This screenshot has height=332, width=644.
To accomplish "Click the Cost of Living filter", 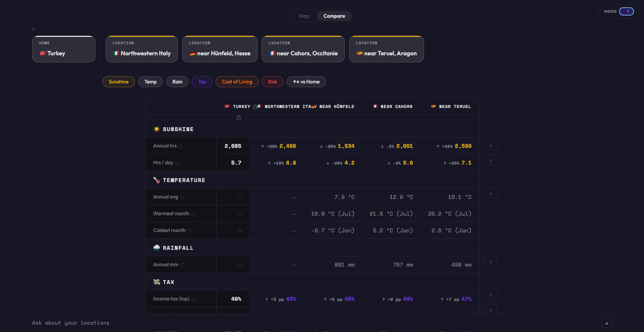I will 237,82.
